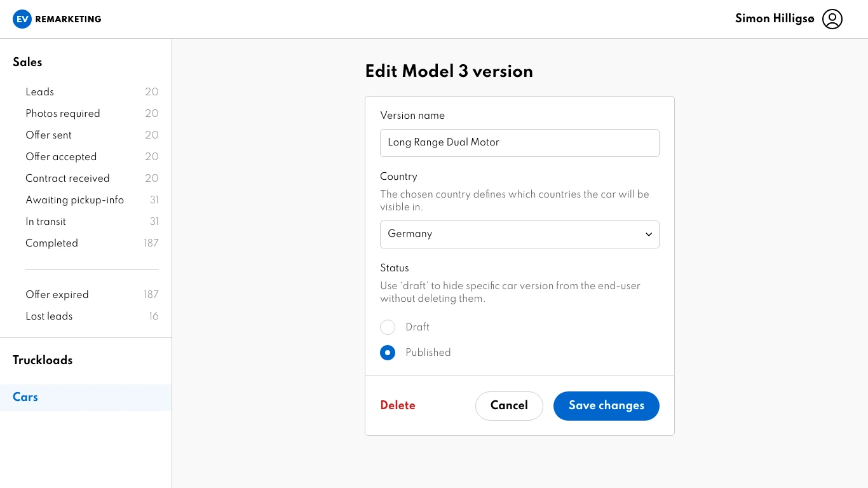Go to Photos required in sidebar
This screenshot has height=488, width=868.
[x=63, y=114]
